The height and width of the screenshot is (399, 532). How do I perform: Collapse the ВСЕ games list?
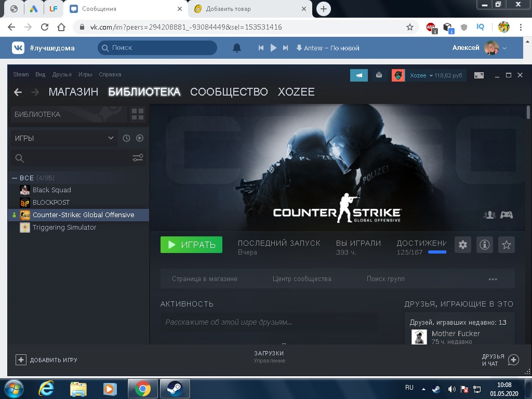[x=14, y=178]
